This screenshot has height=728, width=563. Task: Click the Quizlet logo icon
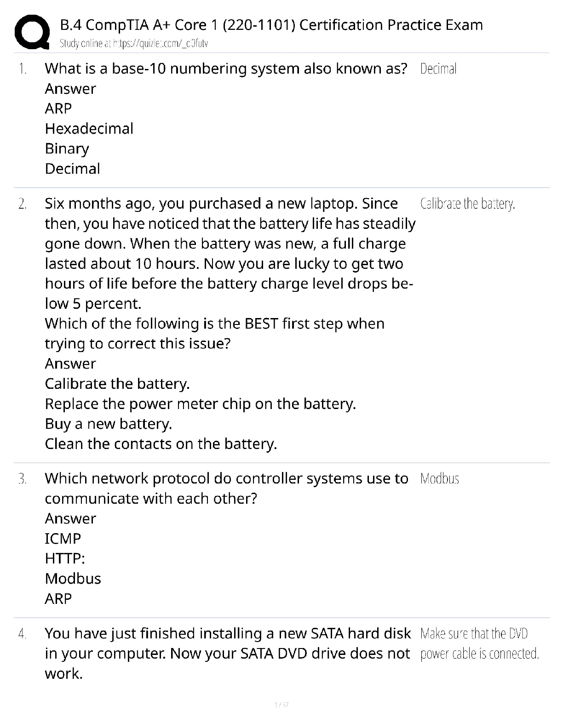pyautogui.click(x=32, y=31)
